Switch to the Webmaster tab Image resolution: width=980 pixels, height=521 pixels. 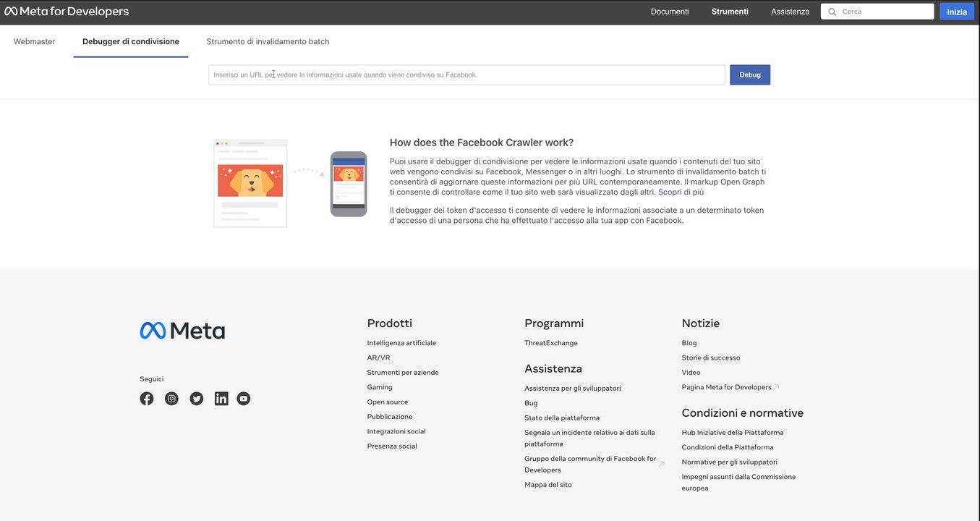[35, 42]
